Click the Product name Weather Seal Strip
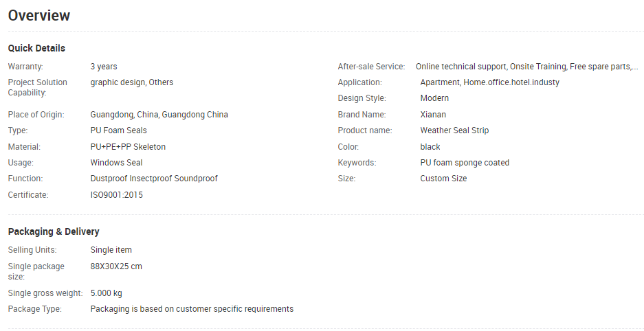Screen dimensions: 644x331 (454, 130)
